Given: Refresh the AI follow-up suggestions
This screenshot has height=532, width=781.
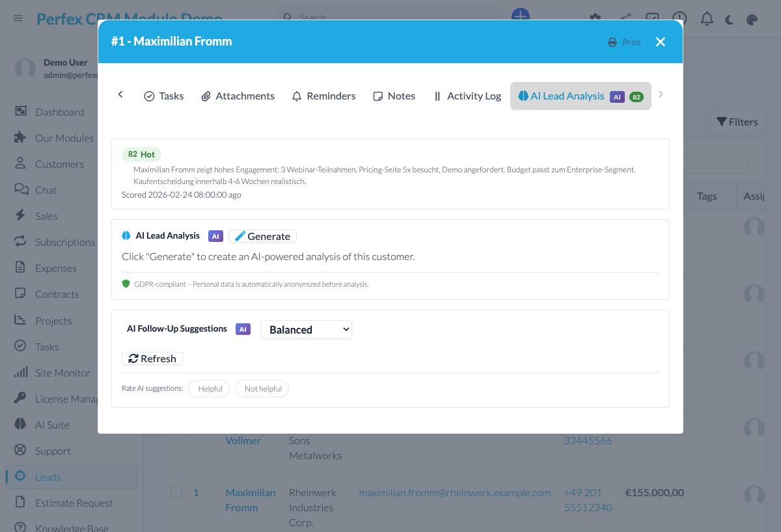Looking at the screenshot, I should tap(152, 359).
